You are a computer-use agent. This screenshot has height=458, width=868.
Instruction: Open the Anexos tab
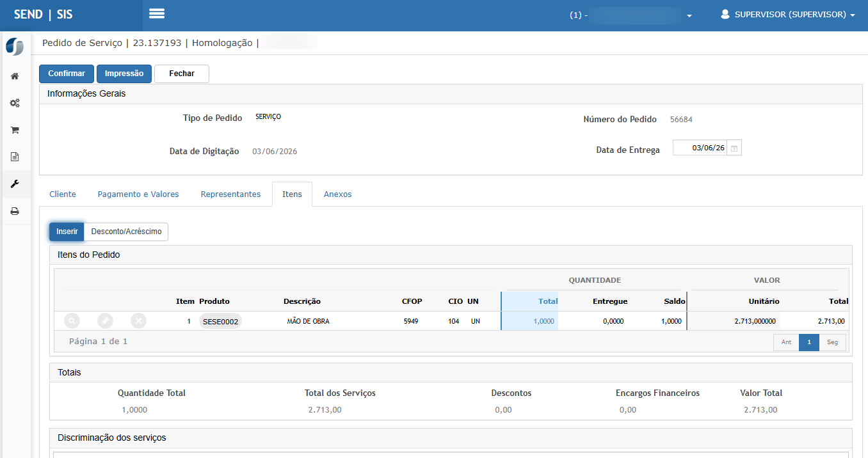coord(338,194)
